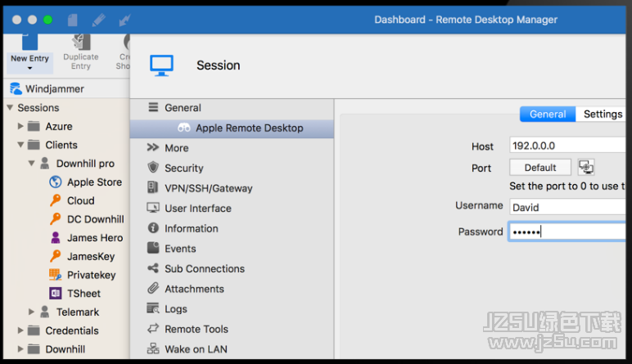Expand the Telemark group
This screenshot has height=364, width=632.
pos(31,312)
